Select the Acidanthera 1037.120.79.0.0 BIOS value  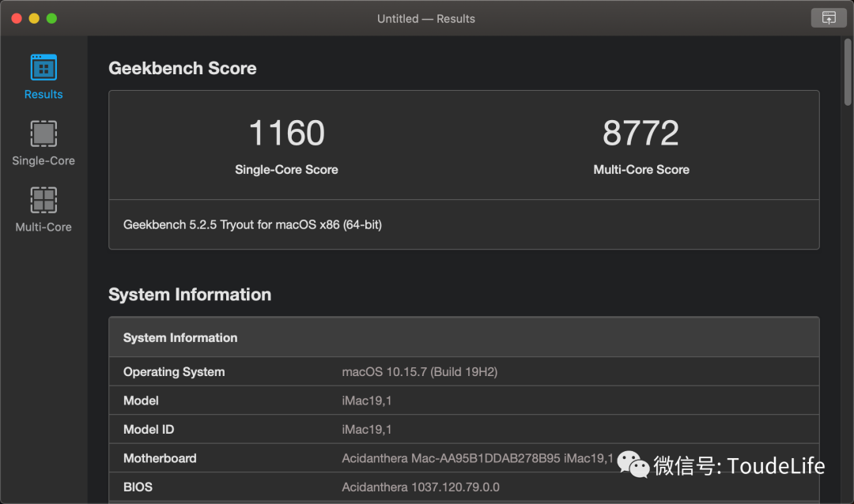click(x=421, y=487)
